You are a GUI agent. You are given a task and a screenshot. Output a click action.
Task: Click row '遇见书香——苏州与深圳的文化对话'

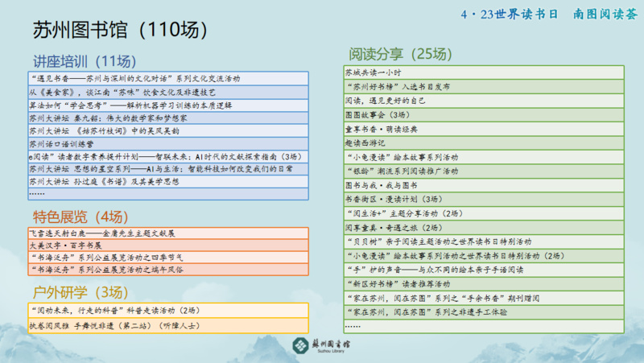(x=168, y=78)
